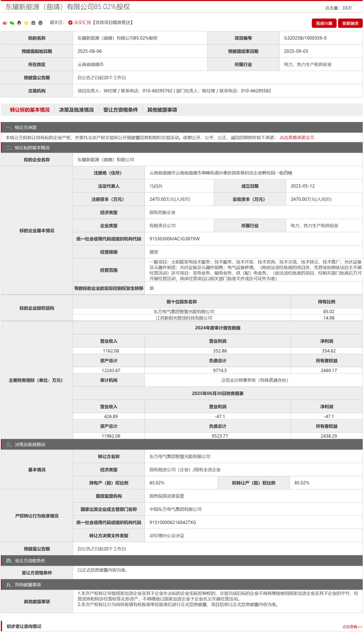Screen dimensions: 364x633
Task: Click the yellow star favorite icon
Action: [x=26, y=23]
